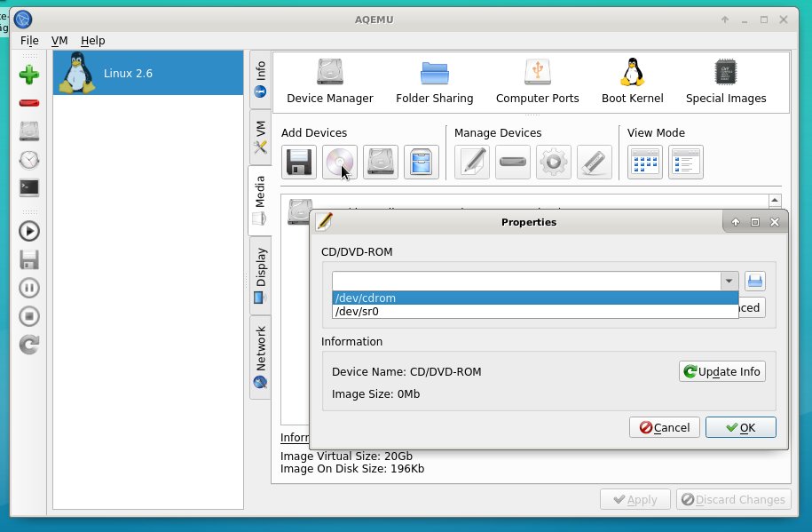Open Device Manager in the media toolbar
812x532 pixels.
329,82
